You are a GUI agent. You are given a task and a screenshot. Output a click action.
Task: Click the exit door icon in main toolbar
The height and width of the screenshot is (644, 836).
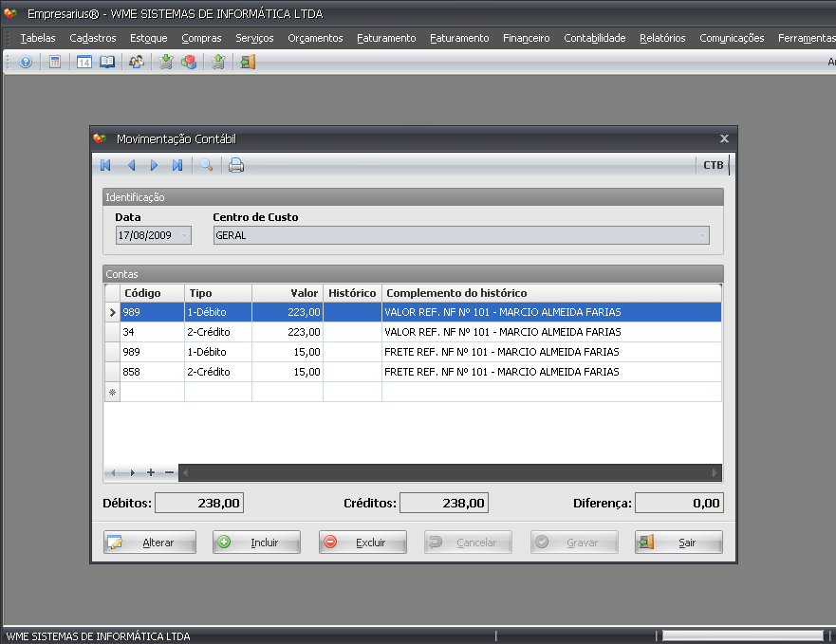(248, 62)
